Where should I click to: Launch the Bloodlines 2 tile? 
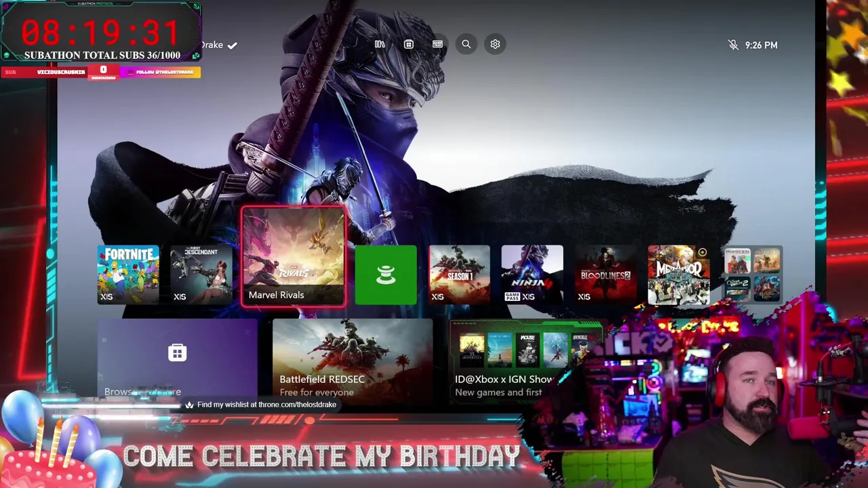tap(606, 274)
